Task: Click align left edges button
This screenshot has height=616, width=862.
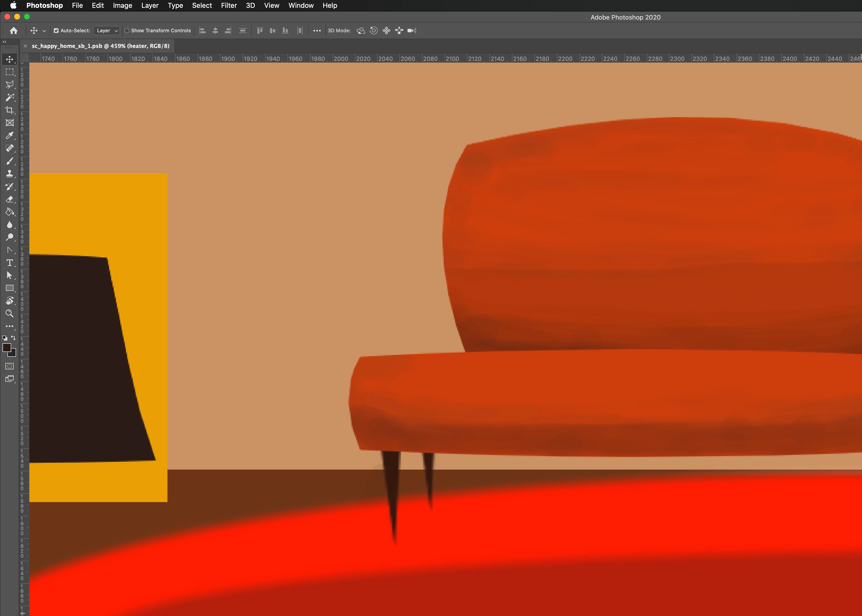Action: [x=202, y=30]
